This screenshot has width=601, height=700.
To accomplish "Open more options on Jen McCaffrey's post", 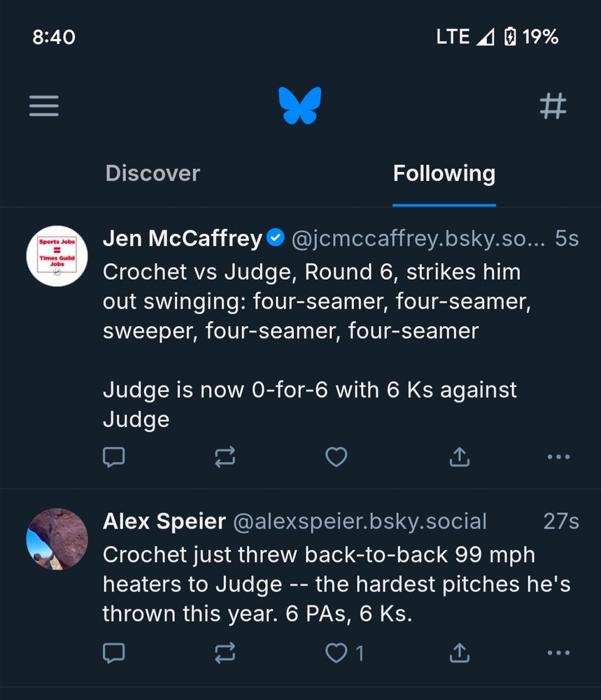I will tap(558, 457).
